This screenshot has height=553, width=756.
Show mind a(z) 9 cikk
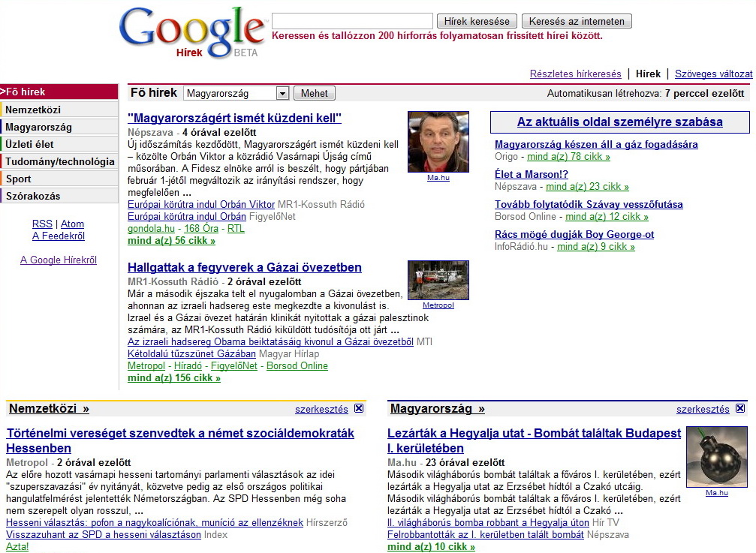point(596,247)
